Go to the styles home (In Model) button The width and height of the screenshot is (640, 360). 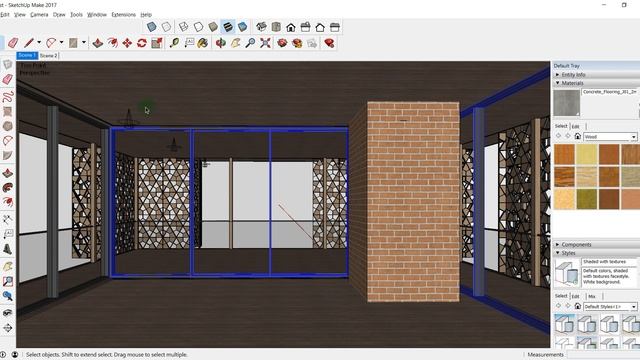578,306
